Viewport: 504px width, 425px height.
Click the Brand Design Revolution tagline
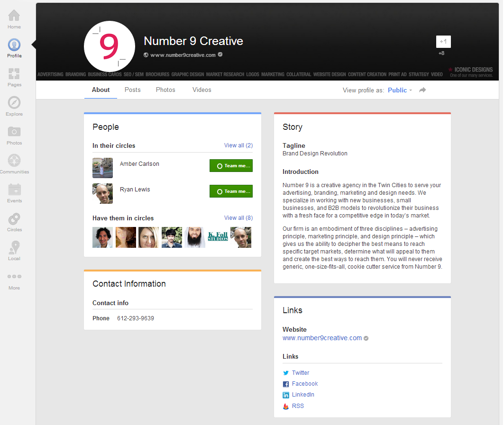click(x=315, y=154)
